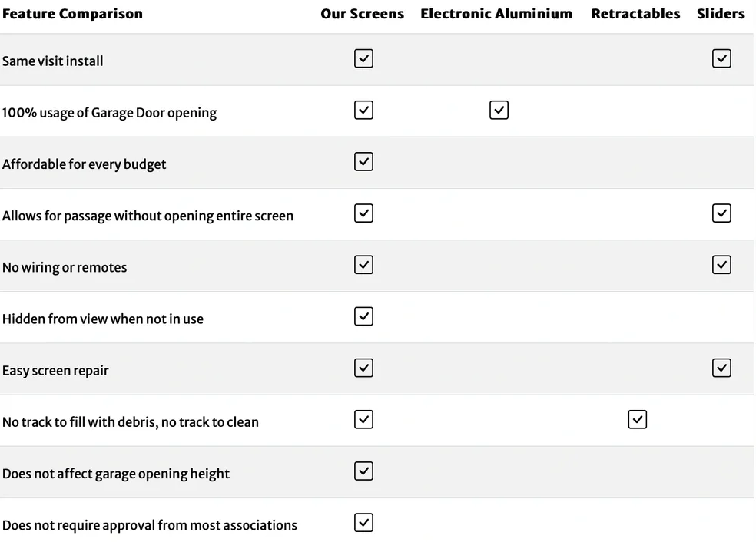Click Sliders checkbox for passage without opening entire screen
The height and width of the screenshot is (542, 756).
721,213
